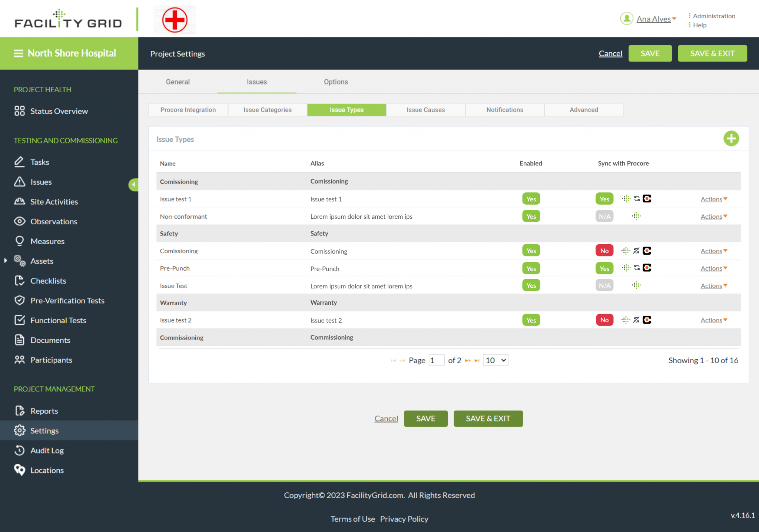
Task: Switch to the Options tab
Action: 336,82
